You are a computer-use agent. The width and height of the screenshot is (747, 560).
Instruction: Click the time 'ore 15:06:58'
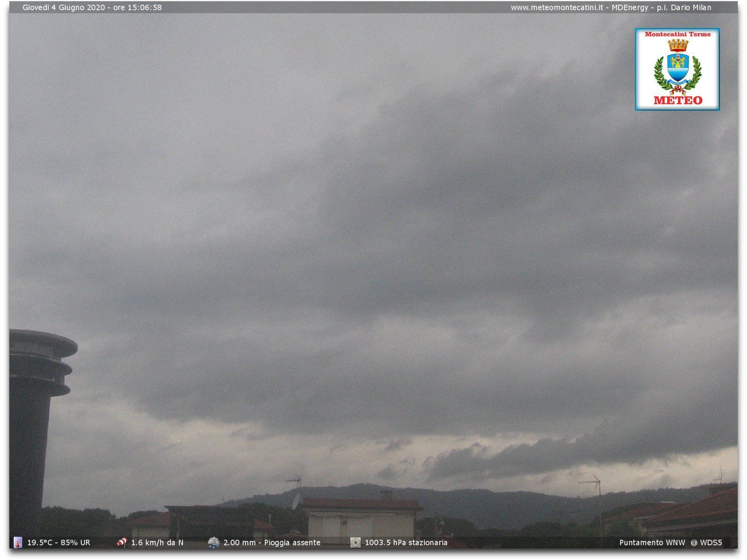tap(138, 7)
